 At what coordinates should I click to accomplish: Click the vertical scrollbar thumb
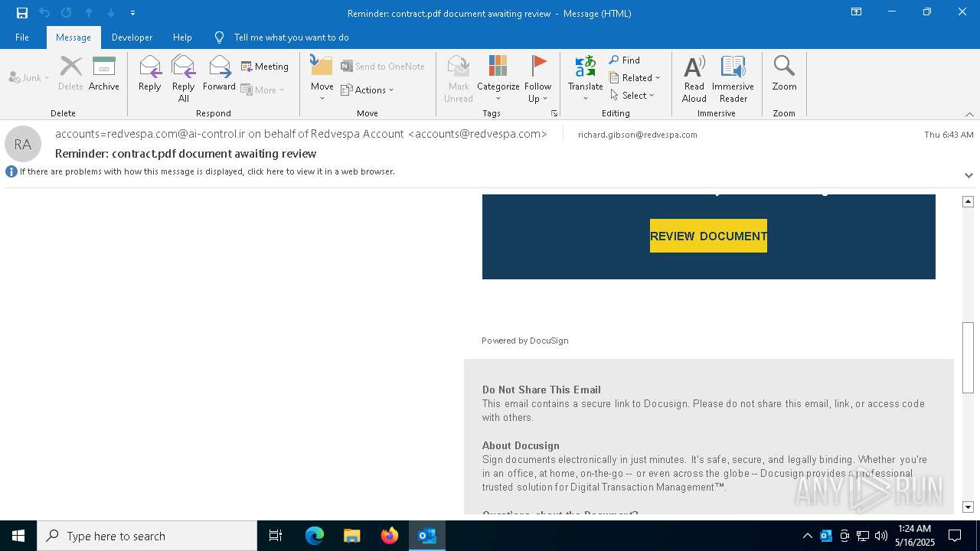[968, 357]
